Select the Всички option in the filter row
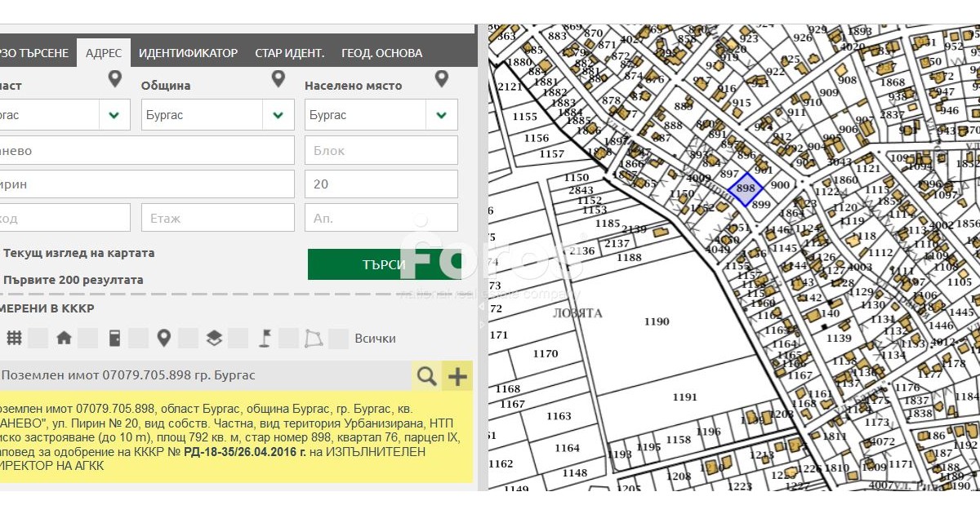This screenshot has height=514, width=980. tap(376, 339)
